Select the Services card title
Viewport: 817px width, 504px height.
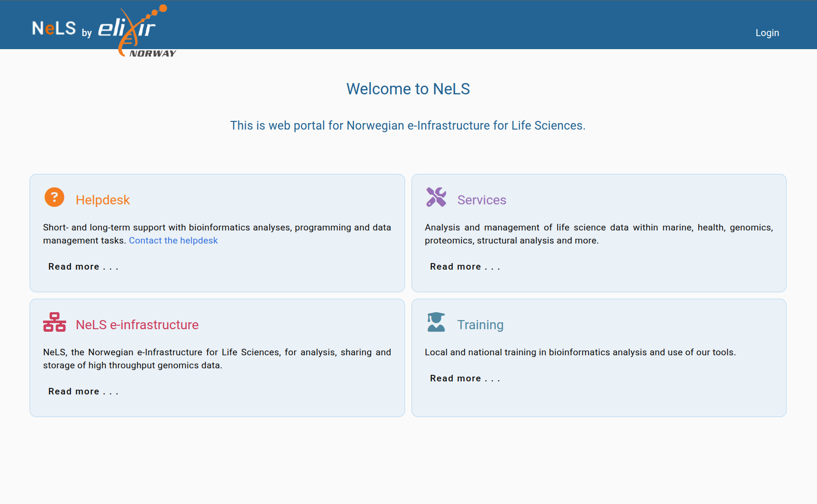(482, 200)
